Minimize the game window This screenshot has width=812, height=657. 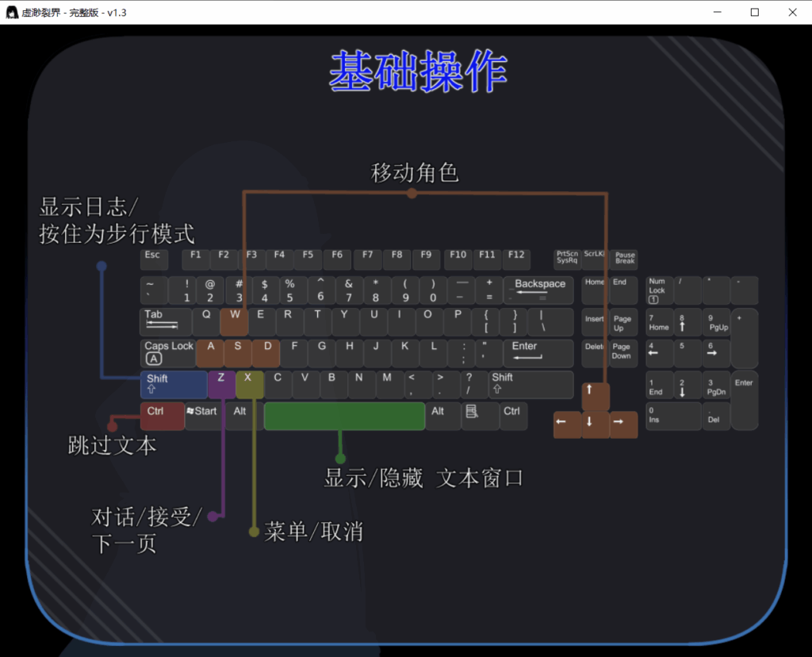(x=717, y=12)
